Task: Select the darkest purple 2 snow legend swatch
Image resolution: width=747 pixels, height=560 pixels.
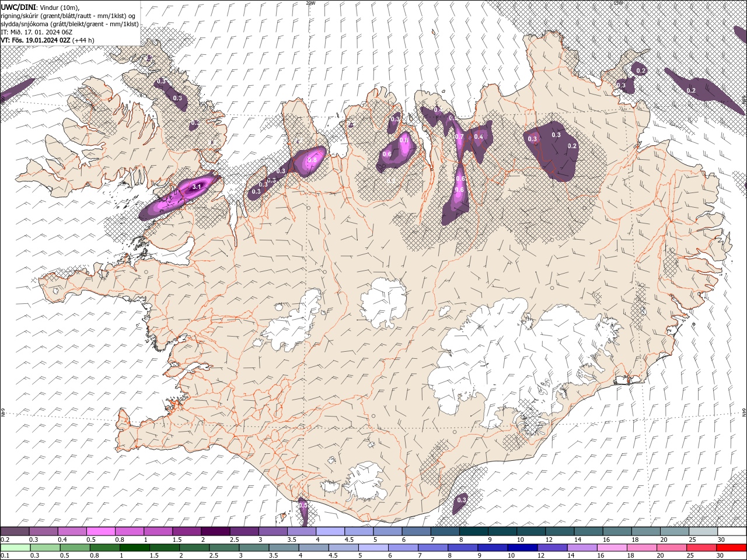Action: (x=215, y=531)
